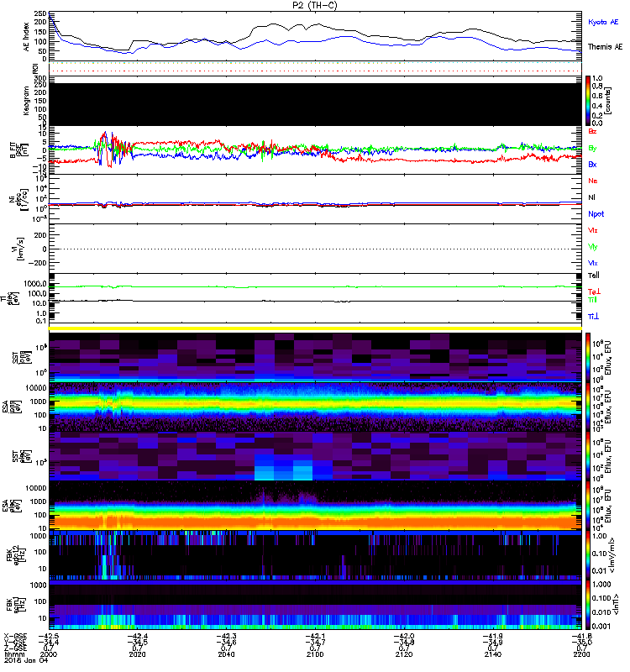Pick the red Ne legend label
The height and width of the screenshot is (672, 630).
pos(593,181)
